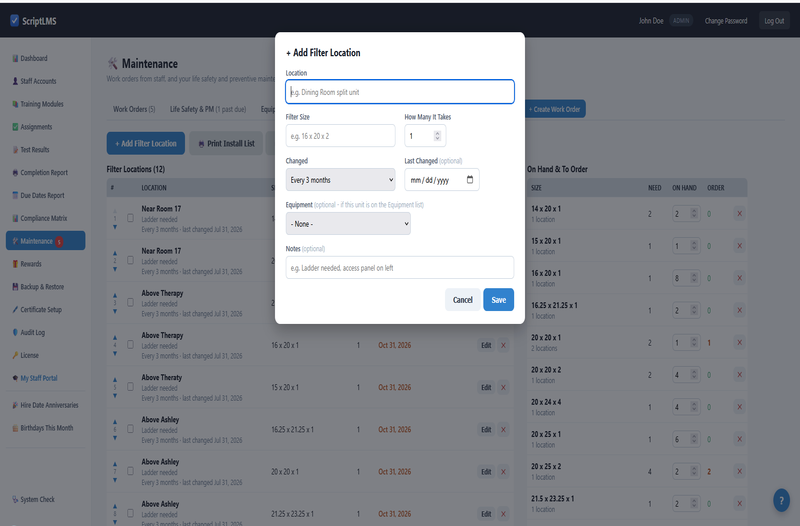This screenshot has height=526, width=800.
Task: Click the + Add Filter Location button
Action: tap(146, 143)
